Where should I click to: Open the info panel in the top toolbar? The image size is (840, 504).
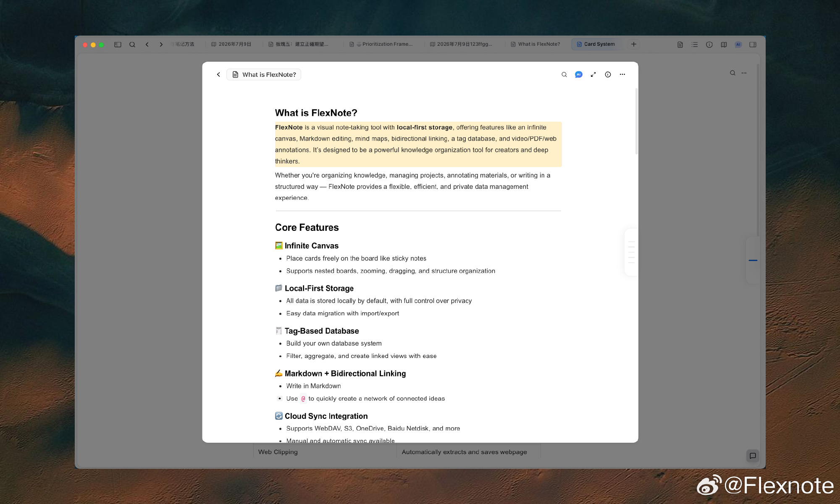pos(709,44)
